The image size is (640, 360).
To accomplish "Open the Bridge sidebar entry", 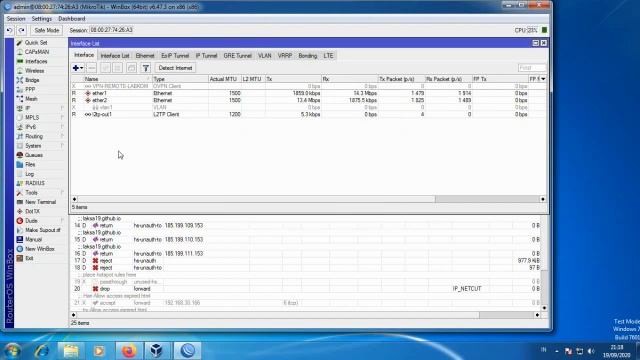I will tap(32, 80).
